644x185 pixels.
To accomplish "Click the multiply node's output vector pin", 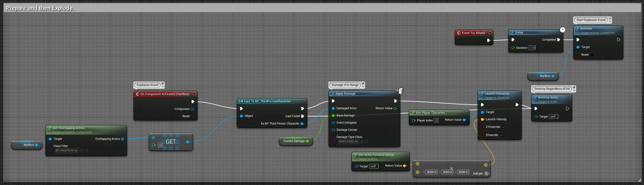I will point(486,165).
